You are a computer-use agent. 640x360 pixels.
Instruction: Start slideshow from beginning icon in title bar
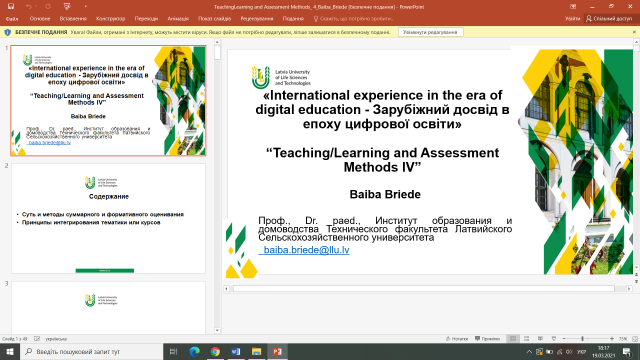pyautogui.click(x=67, y=7)
